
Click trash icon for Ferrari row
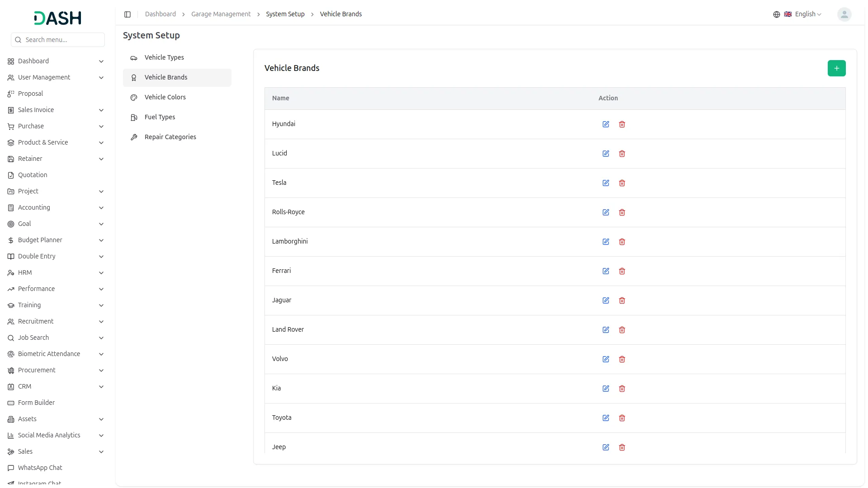622,271
